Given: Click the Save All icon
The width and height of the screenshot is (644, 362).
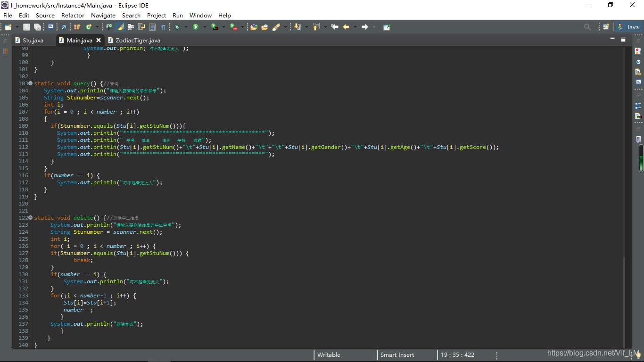Looking at the screenshot, I should (37, 27).
